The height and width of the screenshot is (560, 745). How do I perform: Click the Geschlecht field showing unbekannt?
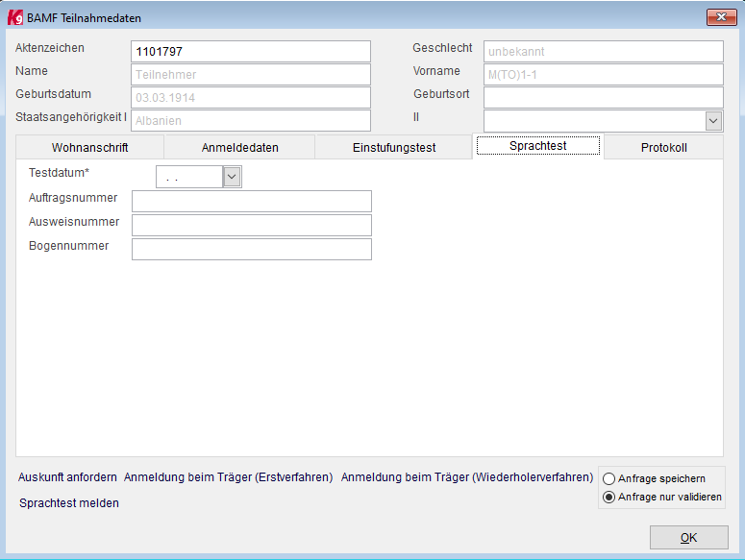tap(604, 51)
